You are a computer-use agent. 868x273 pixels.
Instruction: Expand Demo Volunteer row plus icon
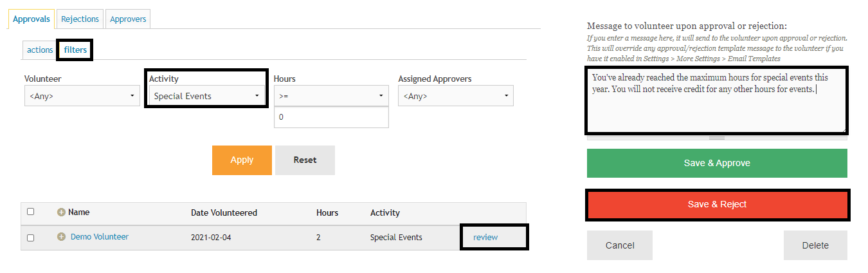(62, 237)
